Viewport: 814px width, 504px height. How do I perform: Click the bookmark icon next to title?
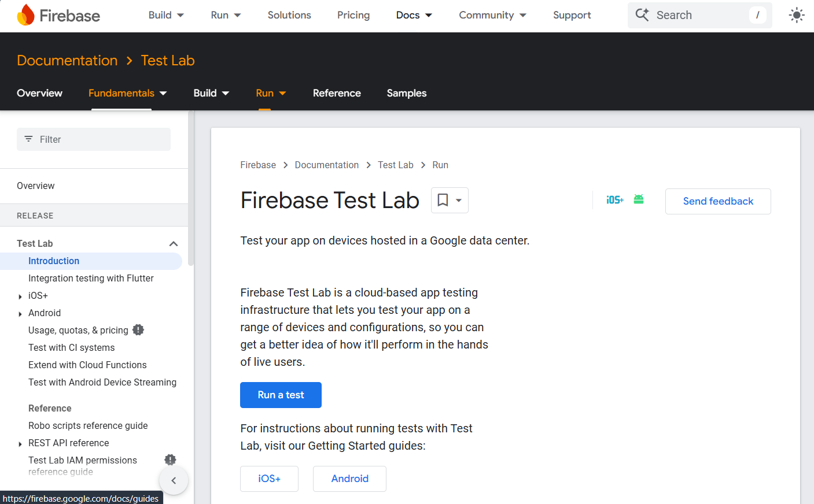[443, 200]
